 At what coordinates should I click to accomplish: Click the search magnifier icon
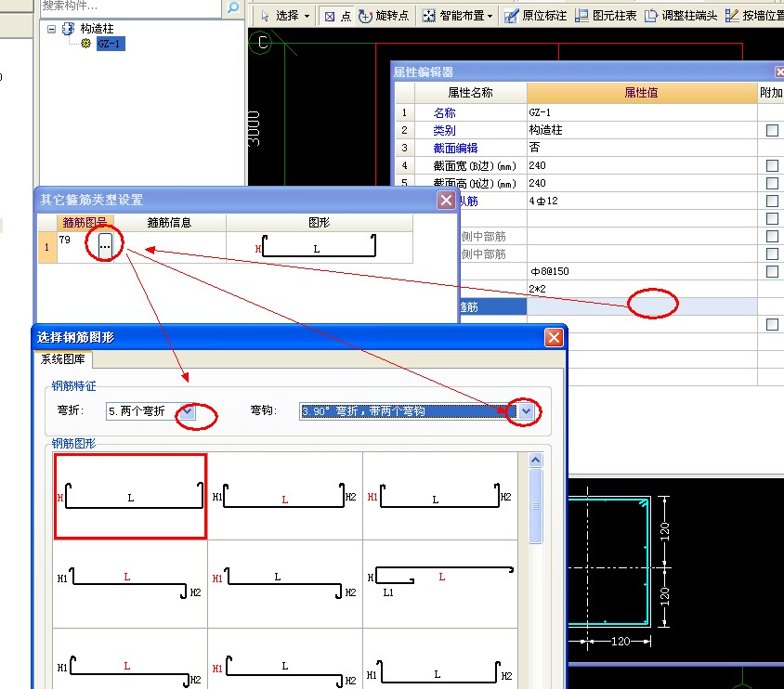(233, 7)
